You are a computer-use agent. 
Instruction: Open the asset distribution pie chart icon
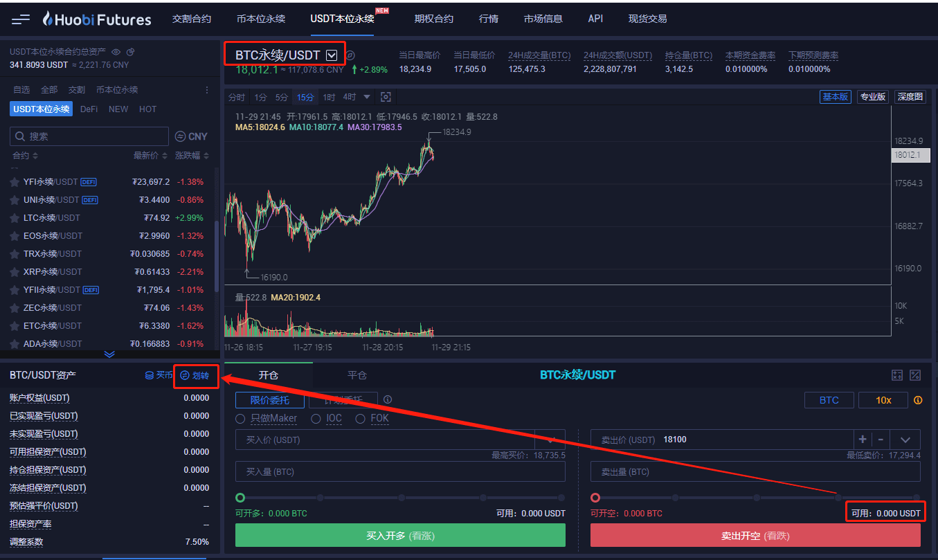131,52
